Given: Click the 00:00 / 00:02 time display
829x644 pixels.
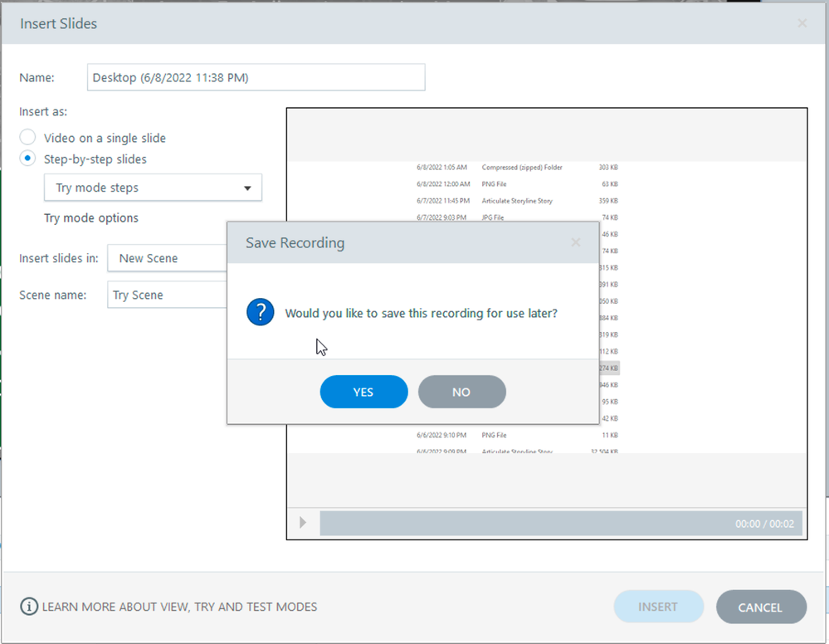Looking at the screenshot, I should [764, 524].
